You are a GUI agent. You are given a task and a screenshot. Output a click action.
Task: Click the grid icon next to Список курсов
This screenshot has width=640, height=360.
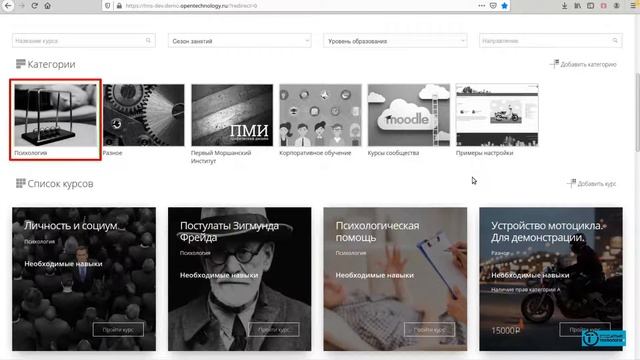pos(20,183)
